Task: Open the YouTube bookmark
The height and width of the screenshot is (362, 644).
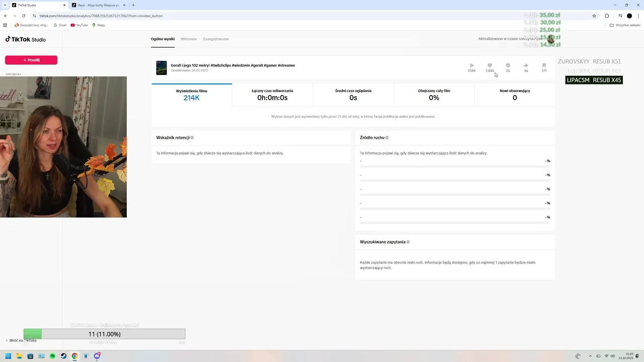Action: 79,25
